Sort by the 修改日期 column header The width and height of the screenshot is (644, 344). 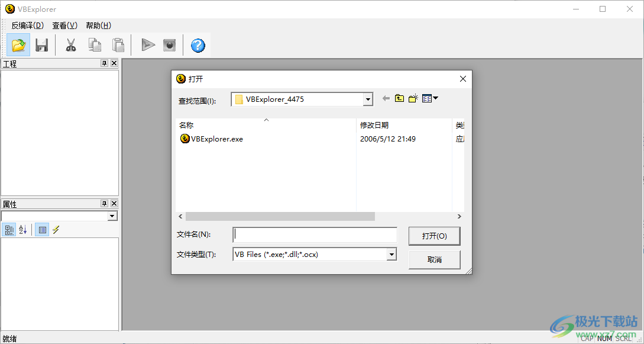click(404, 126)
